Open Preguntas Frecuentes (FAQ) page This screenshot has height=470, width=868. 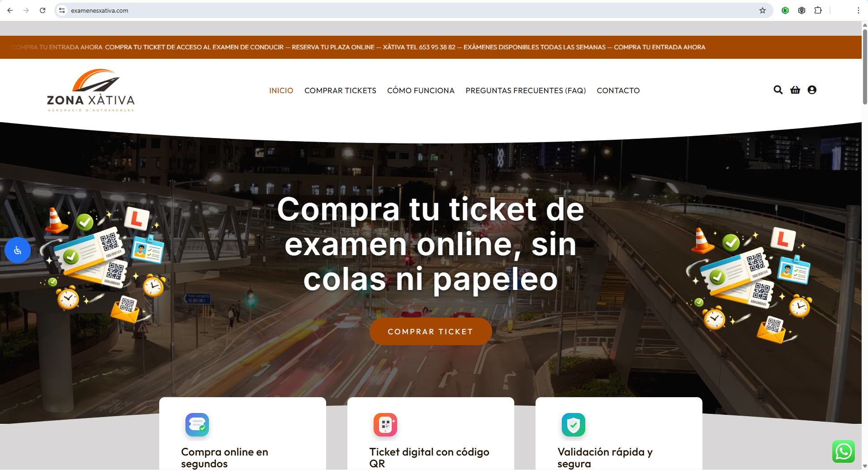click(525, 90)
